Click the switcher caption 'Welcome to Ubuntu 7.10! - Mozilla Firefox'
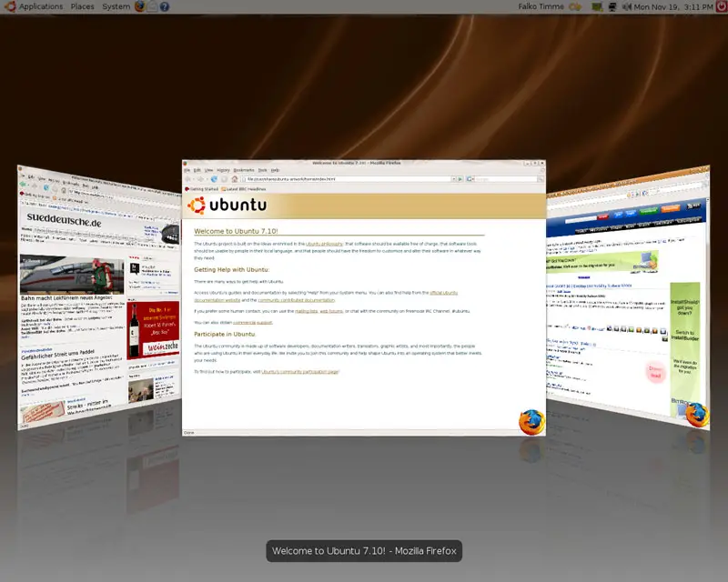 [x=364, y=551]
